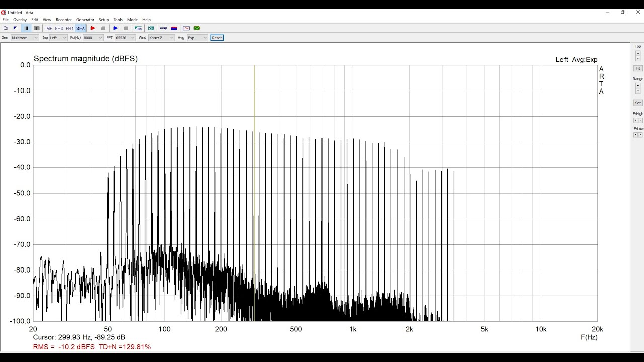Screen dimensions: 644x362
Task: Click the Cursor 299.93 Hz readout text
Action: (x=79, y=337)
